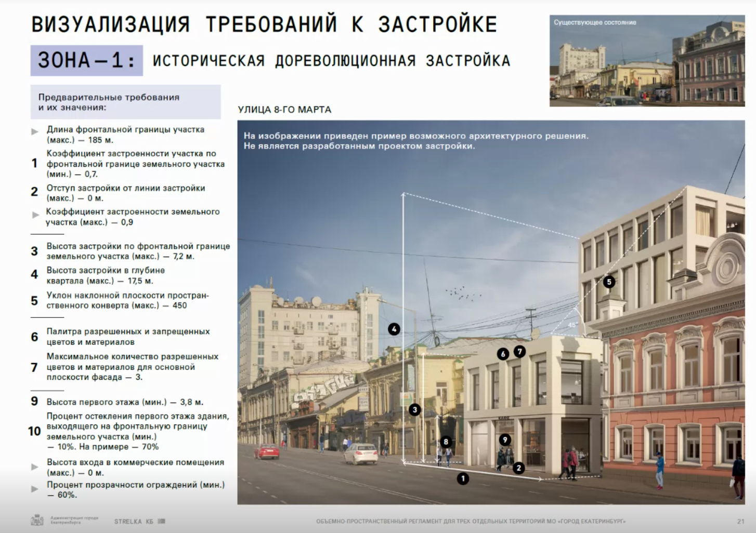Click the triangle bullet beside 'Процент прозрачности ограждений'
The width and height of the screenshot is (756, 533).
click(x=35, y=489)
